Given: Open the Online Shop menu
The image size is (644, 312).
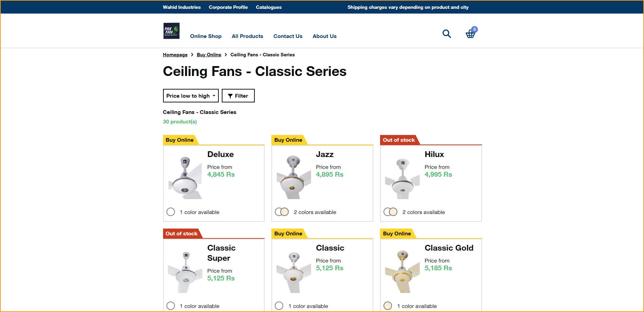Looking at the screenshot, I should 205,36.
